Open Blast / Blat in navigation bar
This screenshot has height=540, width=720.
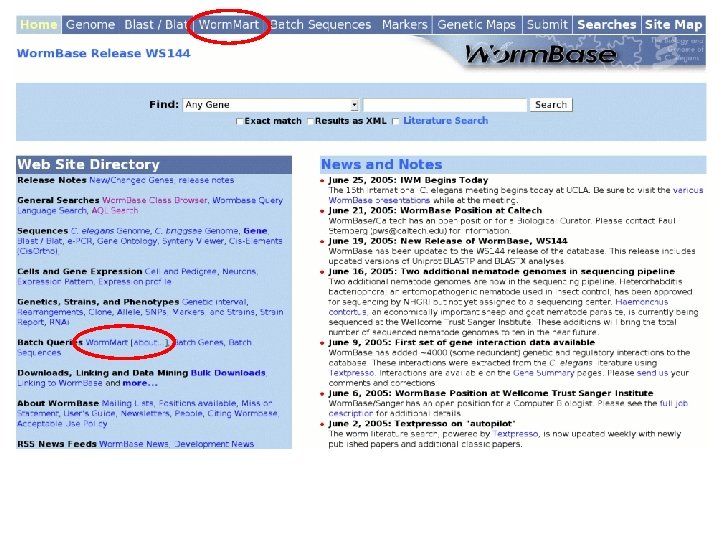tap(156, 24)
